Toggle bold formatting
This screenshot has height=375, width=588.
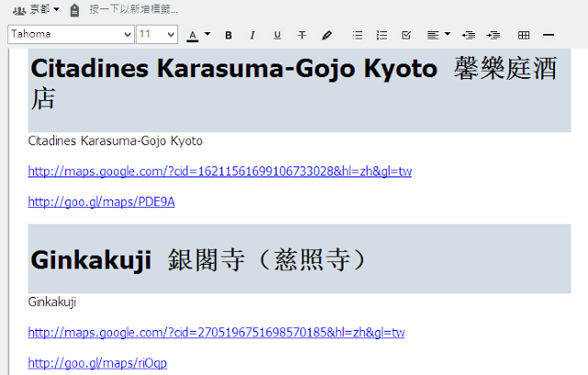(x=229, y=35)
